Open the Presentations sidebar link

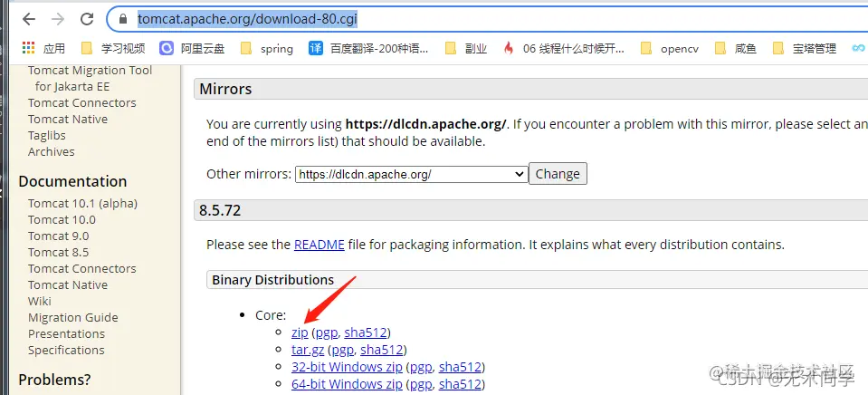coord(66,334)
